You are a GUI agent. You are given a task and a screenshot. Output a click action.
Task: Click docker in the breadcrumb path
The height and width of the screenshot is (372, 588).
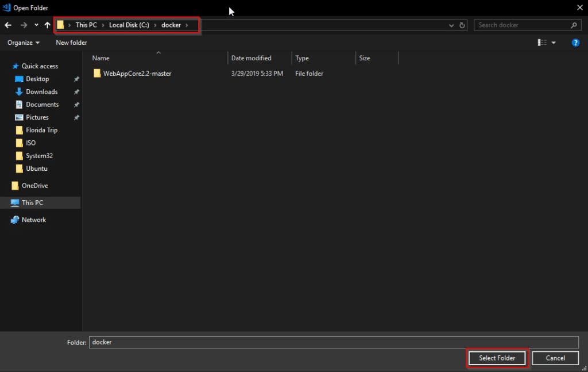click(x=171, y=25)
